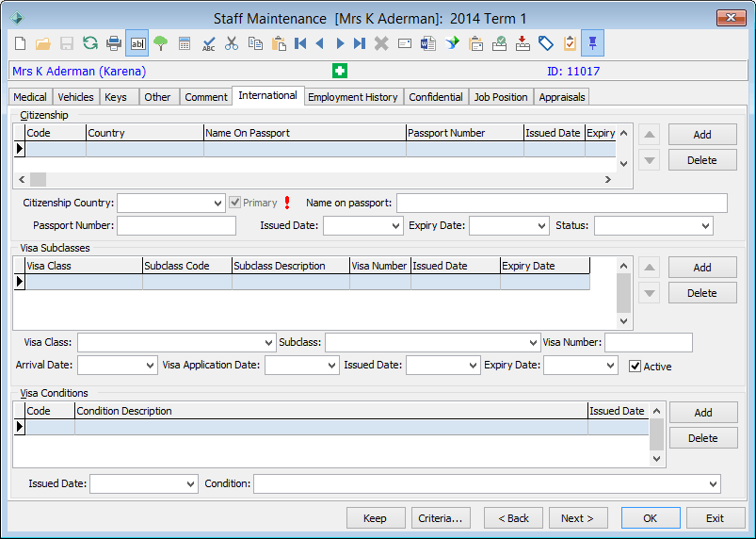756x539 pixels.
Task: Toggle the Primary checkbox
Action: 234,203
